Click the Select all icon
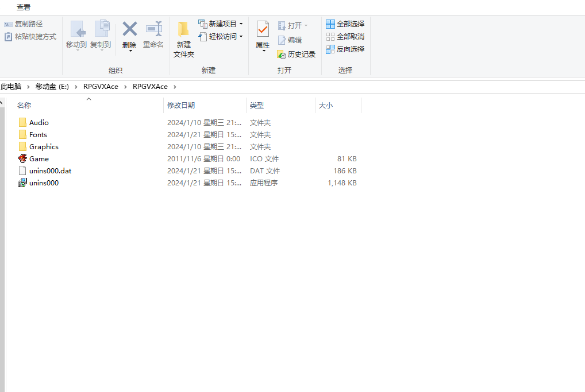 [330, 24]
